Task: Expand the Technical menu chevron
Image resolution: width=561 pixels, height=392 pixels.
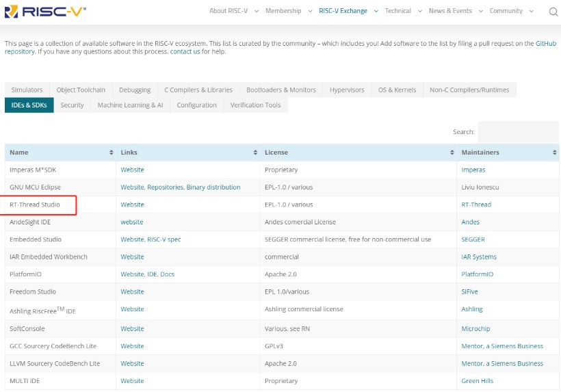Action: tap(420, 11)
